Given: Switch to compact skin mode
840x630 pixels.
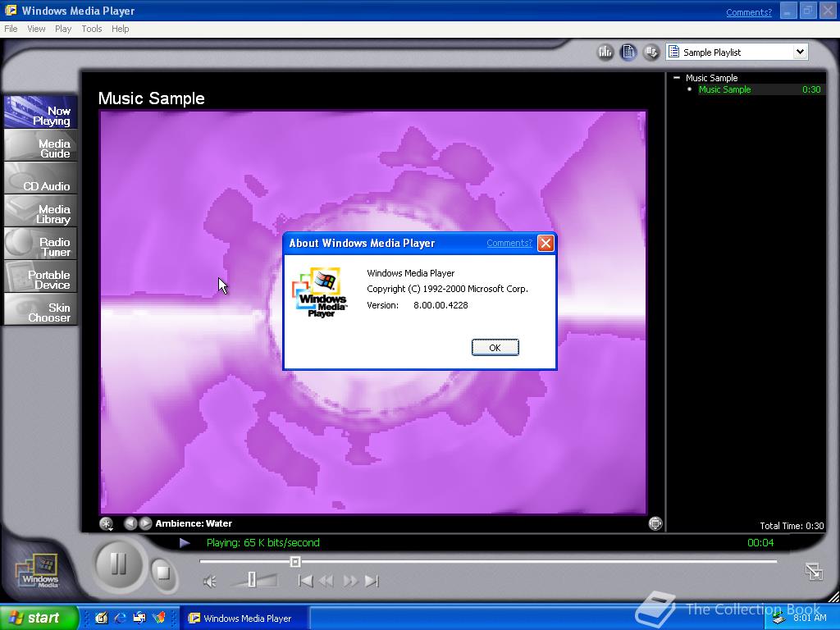Looking at the screenshot, I should point(814,571).
